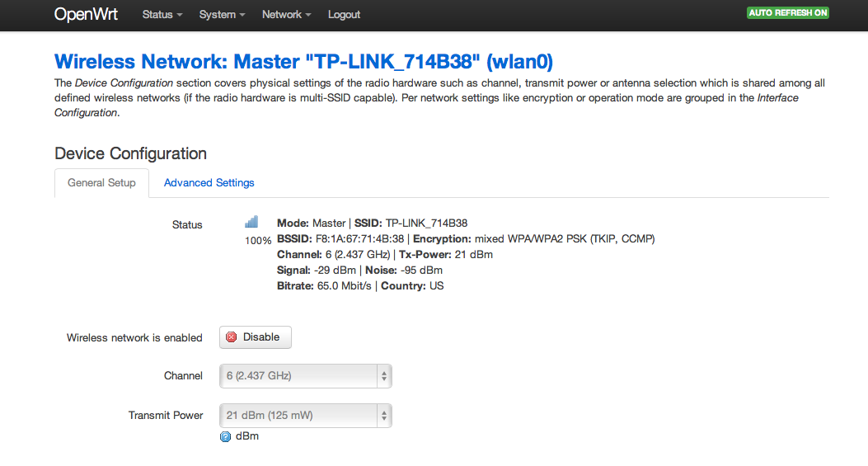Image resolution: width=868 pixels, height=466 pixels.
Task: Toggle the Auto Refresh On badge
Action: [787, 13]
